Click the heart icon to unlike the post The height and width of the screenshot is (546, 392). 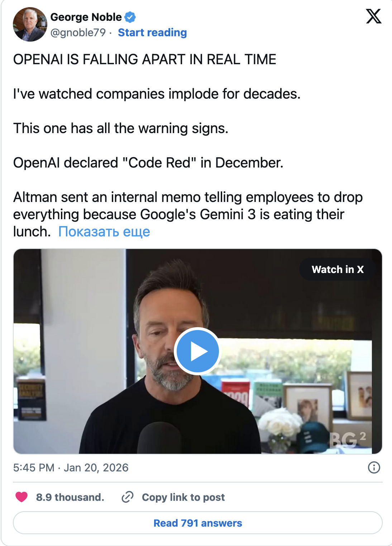[22, 497]
